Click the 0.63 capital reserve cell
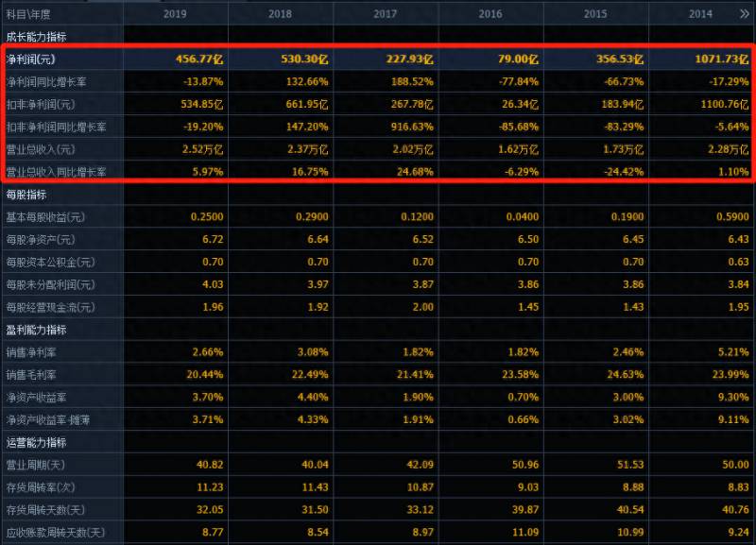This screenshot has width=756, height=545. pyautogui.click(x=738, y=263)
